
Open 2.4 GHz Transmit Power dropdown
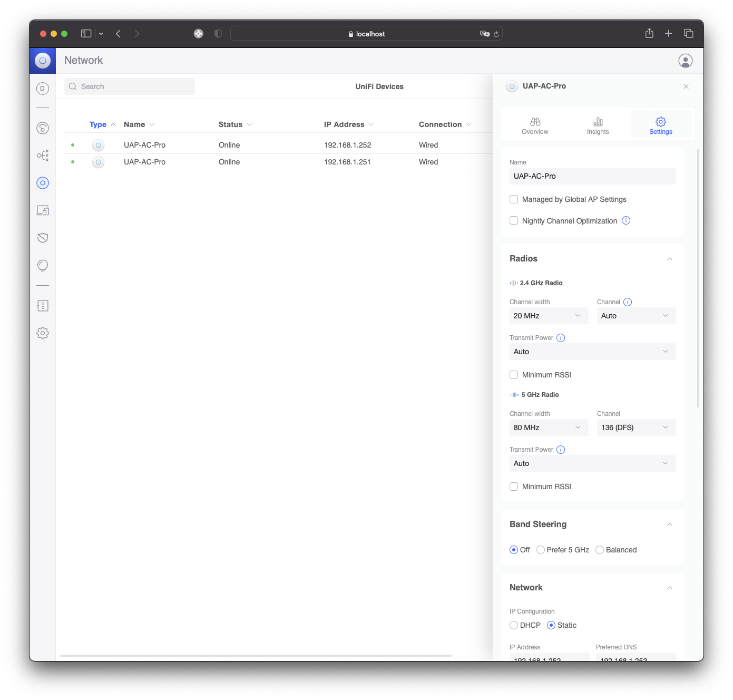click(593, 352)
